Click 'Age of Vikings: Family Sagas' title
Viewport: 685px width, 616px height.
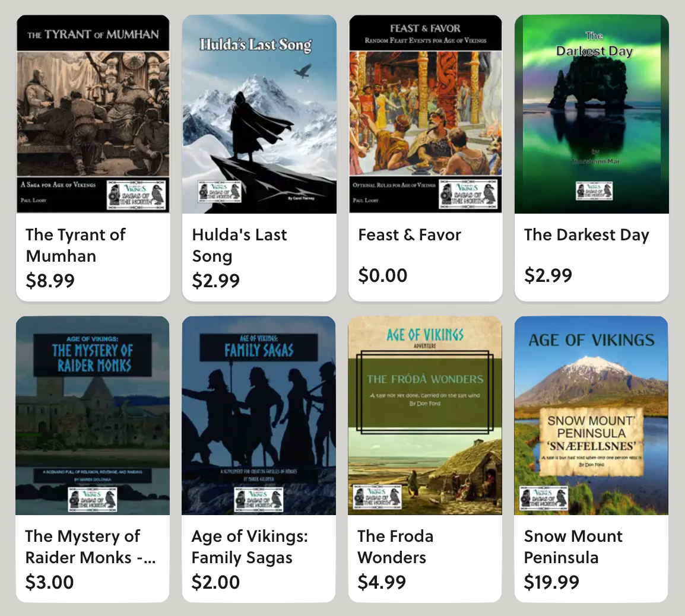pyautogui.click(x=249, y=547)
